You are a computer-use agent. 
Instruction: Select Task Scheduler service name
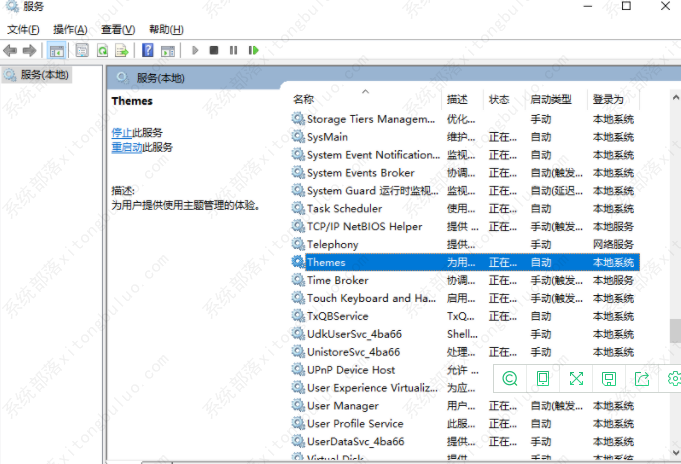(x=344, y=209)
